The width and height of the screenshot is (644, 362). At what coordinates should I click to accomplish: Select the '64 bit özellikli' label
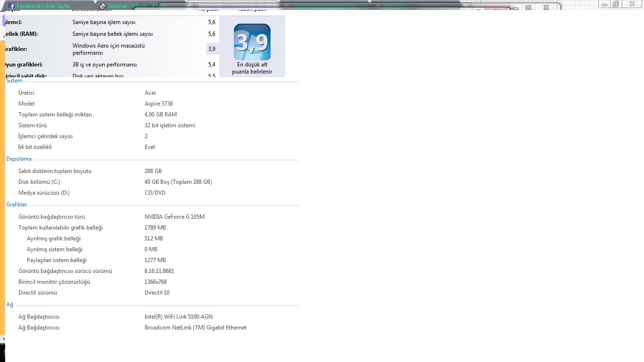coord(35,147)
